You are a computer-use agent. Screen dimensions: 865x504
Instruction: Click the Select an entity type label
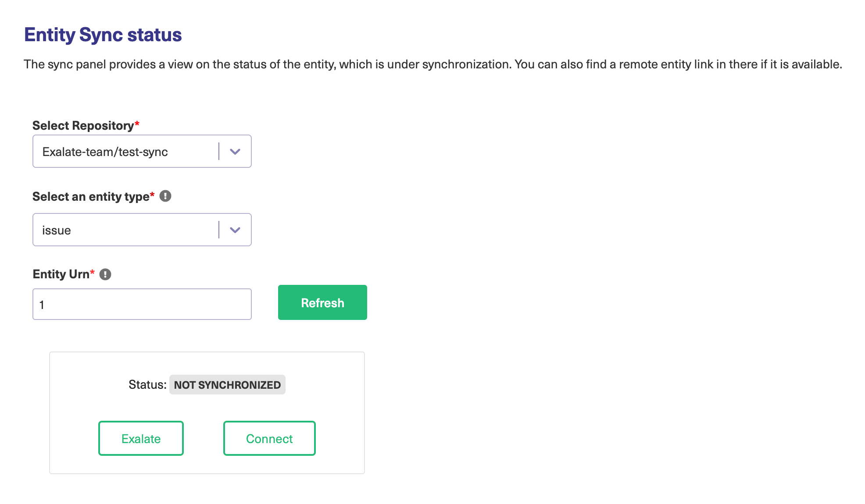click(91, 196)
